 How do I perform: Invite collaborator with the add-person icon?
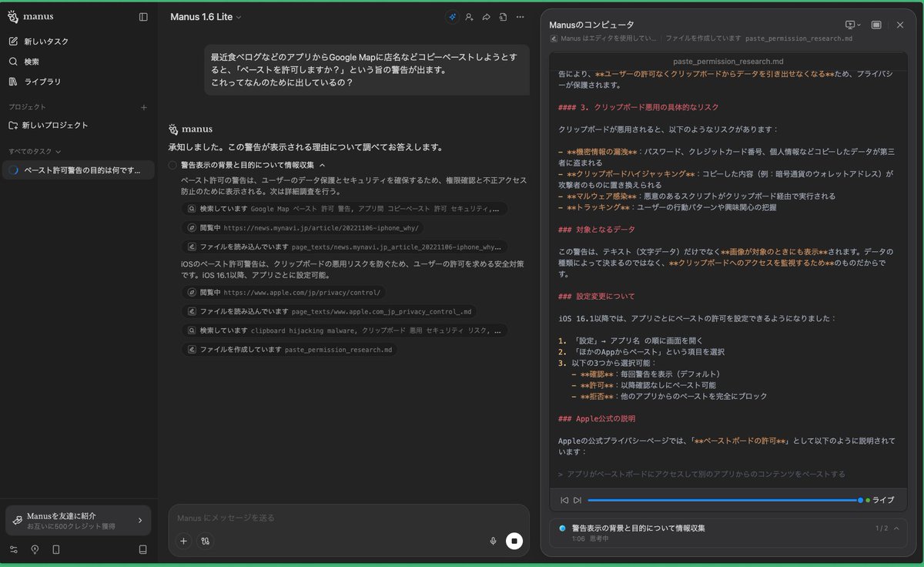tap(469, 17)
